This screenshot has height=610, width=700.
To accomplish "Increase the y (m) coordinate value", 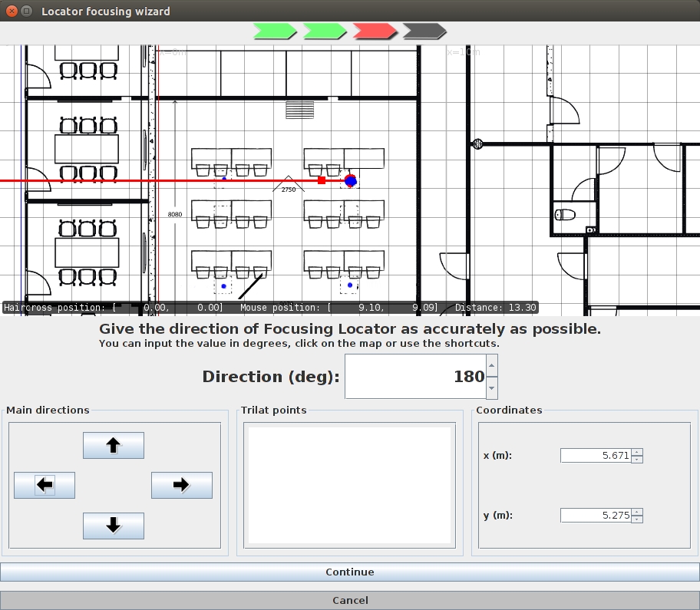I will (x=637, y=512).
